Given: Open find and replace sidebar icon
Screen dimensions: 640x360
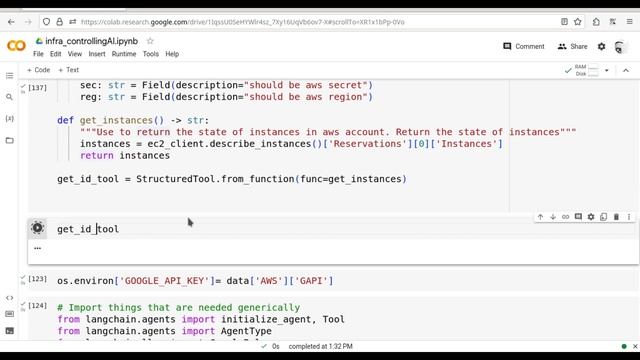Looking at the screenshot, I should pyautogui.click(x=9, y=97).
